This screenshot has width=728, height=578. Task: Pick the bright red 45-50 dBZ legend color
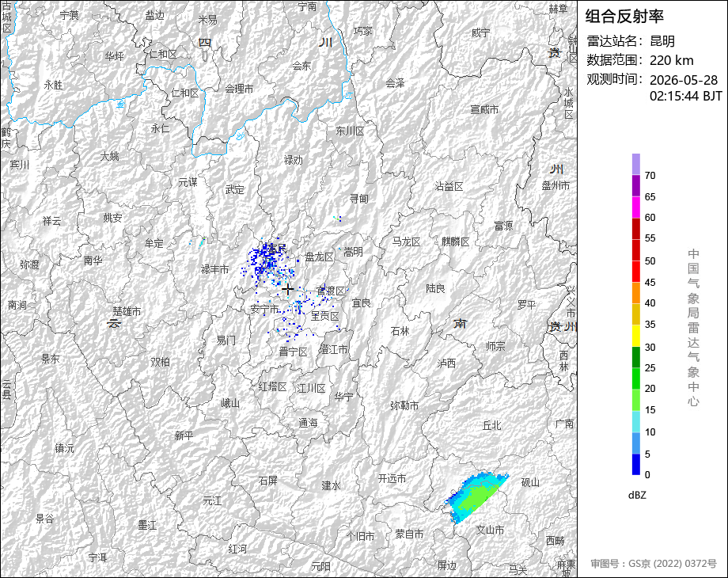coord(636,272)
